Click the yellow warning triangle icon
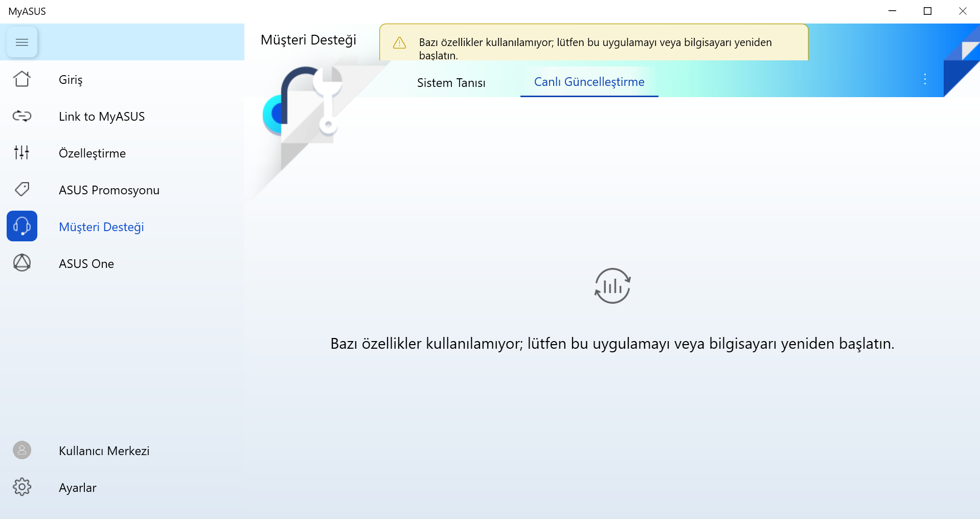The image size is (980, 519). tap(399, 43)
